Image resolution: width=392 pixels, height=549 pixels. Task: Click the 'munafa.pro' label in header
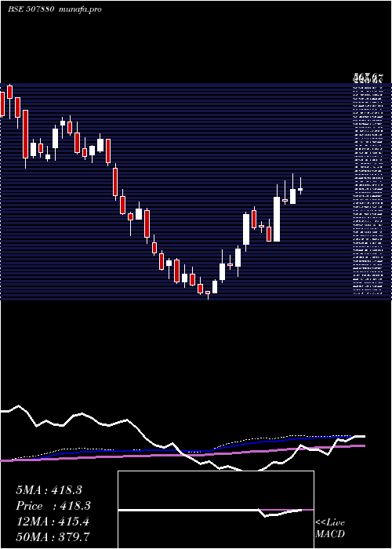pyautogui.click(x=81, y=9)
